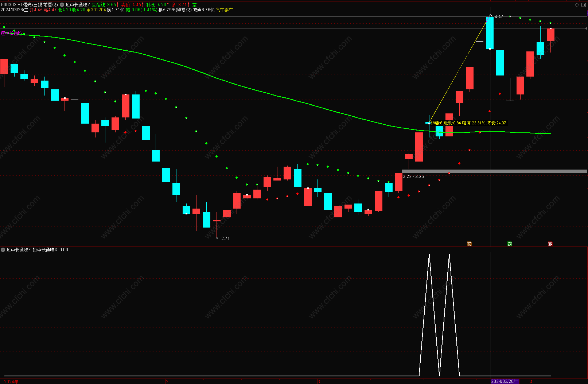The image size is (588, 384).
Task: Click the month 4 marker on the time axis
Action: tap(531, 381)
